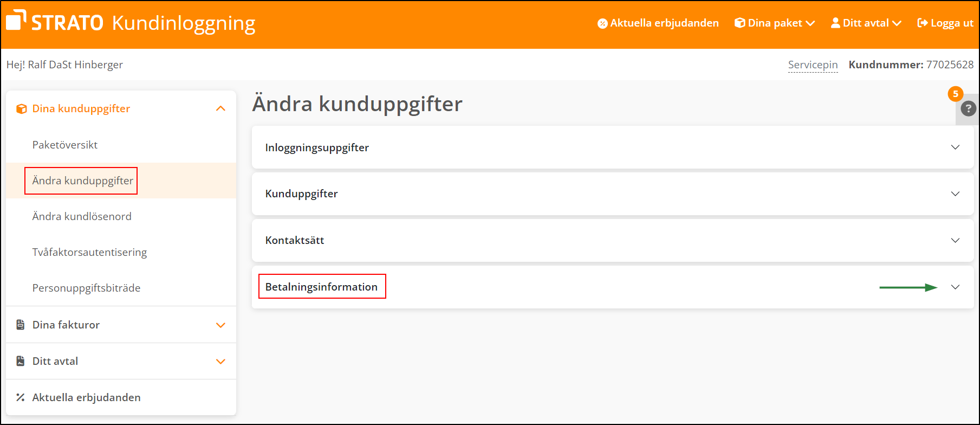
Task: Expand the Kontaktsätt section chevron
Action: tap(955, 240)
